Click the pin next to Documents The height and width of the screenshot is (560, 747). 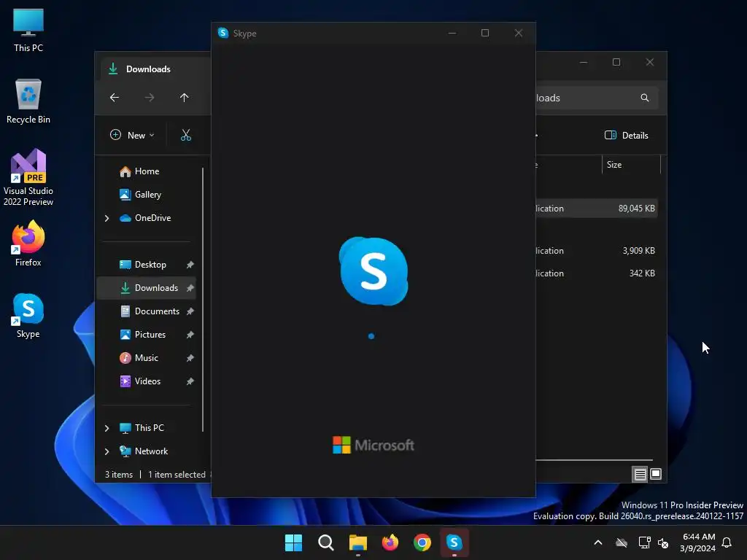(x=190, y=311)
